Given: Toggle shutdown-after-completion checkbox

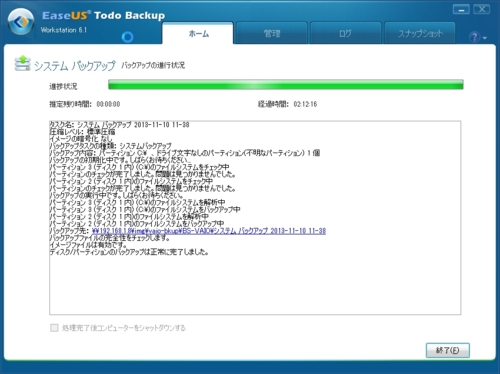Looking at the screenshot, I should 54,328.
